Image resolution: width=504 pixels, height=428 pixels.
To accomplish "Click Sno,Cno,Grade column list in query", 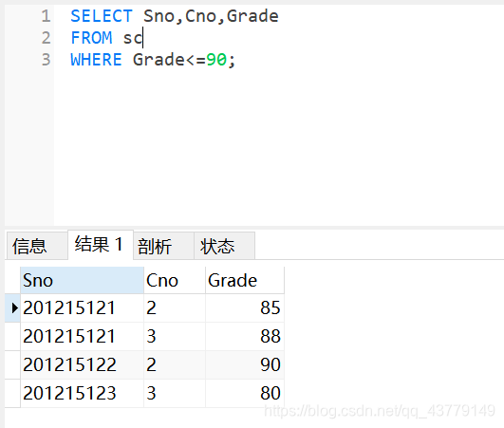I will (x=211, y=16).
